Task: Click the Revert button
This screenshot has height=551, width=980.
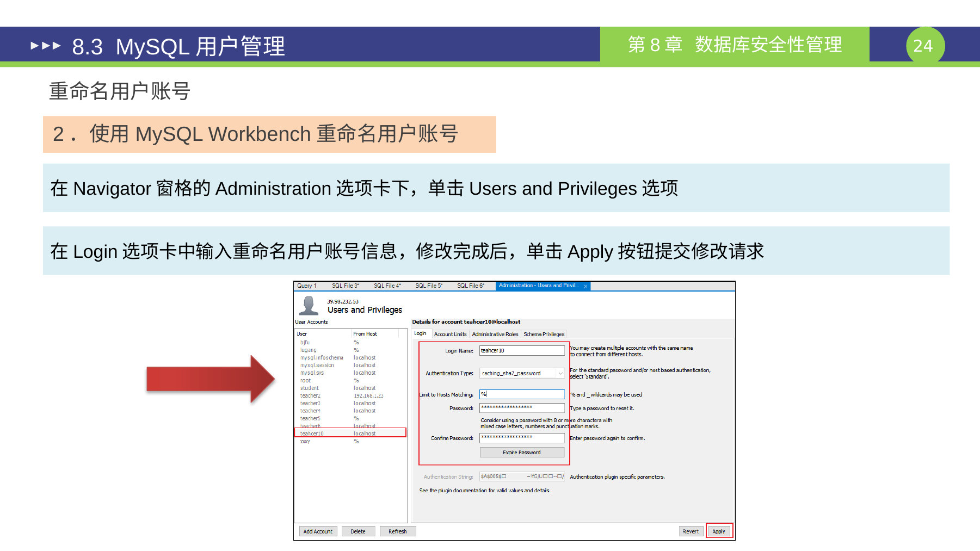Action: click(691, 531)
